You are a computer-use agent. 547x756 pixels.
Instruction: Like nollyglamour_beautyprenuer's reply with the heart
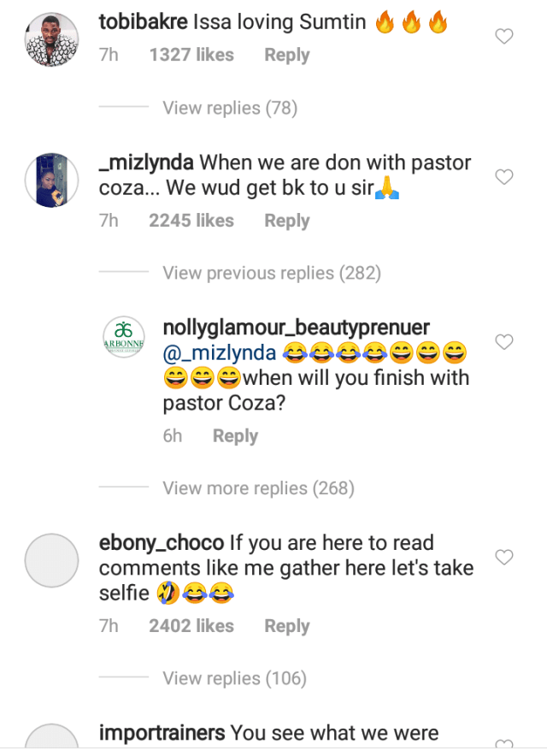(x=505, y=342)
